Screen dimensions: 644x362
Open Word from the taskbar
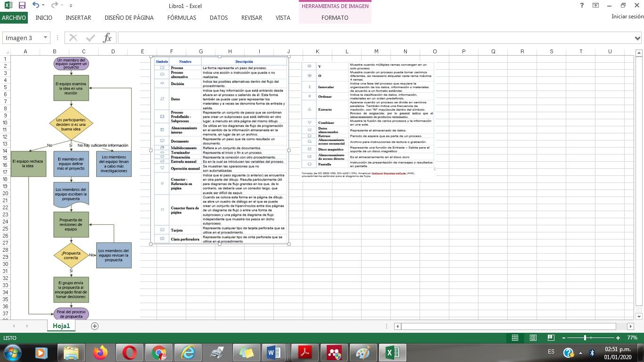click(273, 352)
